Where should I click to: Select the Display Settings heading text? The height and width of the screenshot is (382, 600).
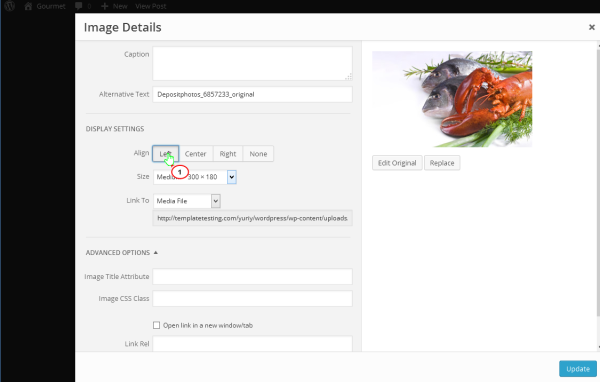pos(115,129)
